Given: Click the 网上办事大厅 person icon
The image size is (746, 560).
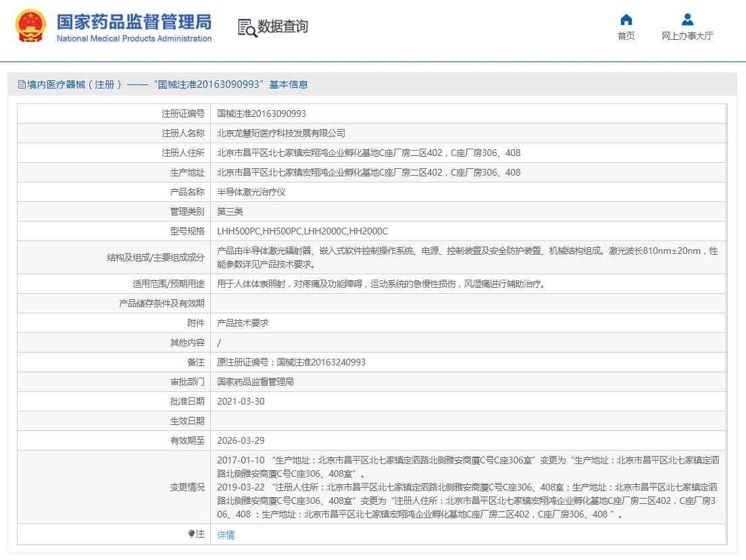Looking at the screenshot, I should click(687, 20).
